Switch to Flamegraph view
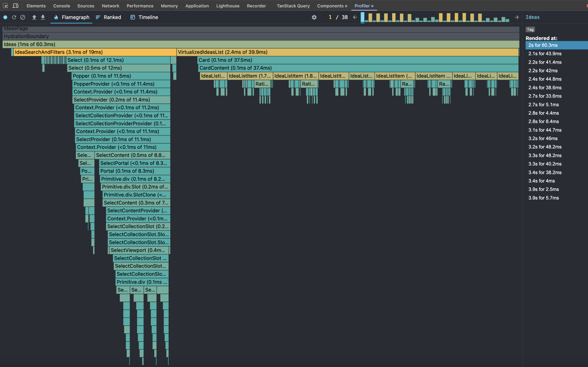The width and height of the screenshot is (588, 367). pyautogui.click(x=71, y=17)
